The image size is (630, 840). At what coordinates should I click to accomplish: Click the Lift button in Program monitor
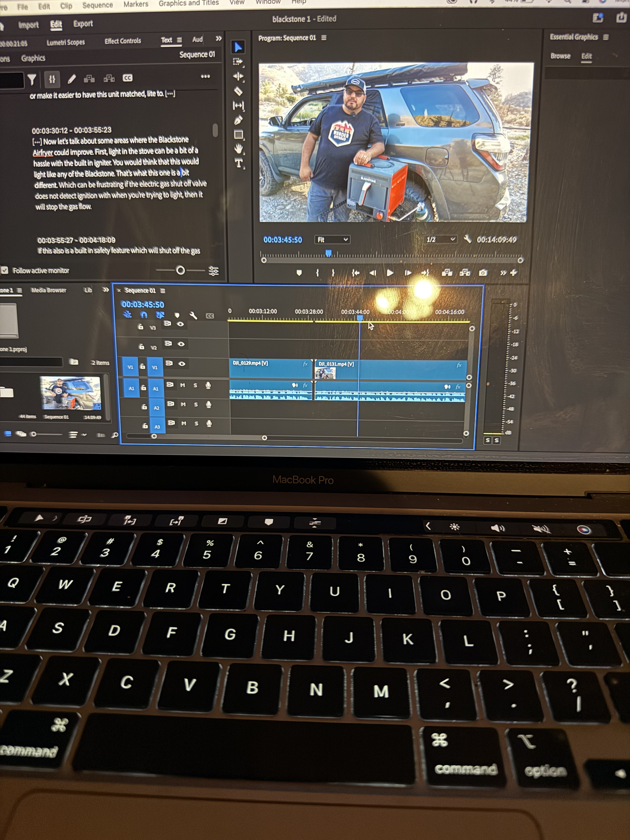pyautogui.click(x=447, y=273)
